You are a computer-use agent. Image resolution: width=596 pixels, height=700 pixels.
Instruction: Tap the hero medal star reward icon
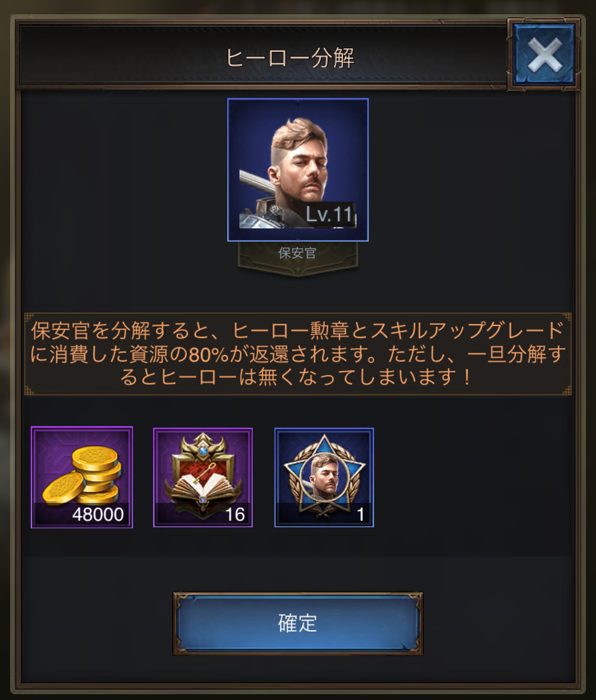(324, 477)
